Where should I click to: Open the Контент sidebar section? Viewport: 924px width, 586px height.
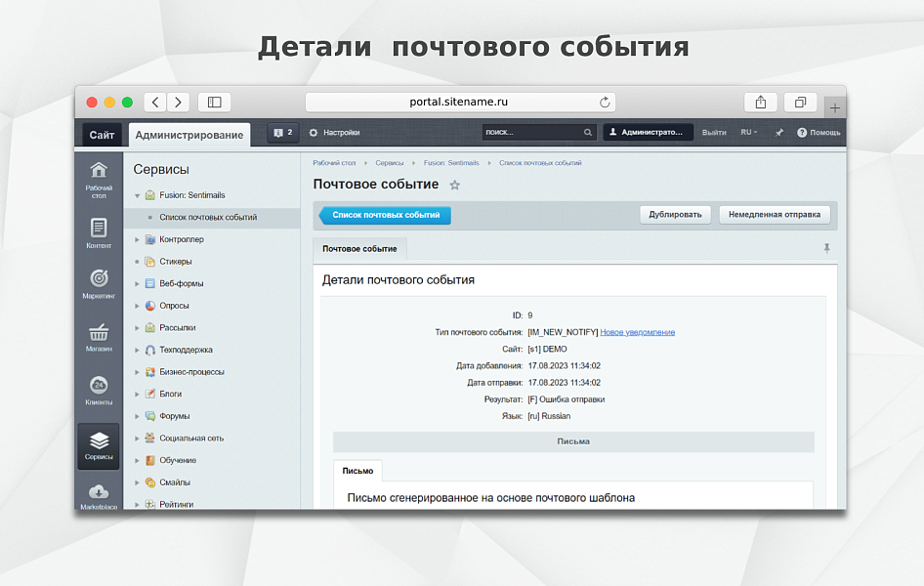click(x=99, y=229)
